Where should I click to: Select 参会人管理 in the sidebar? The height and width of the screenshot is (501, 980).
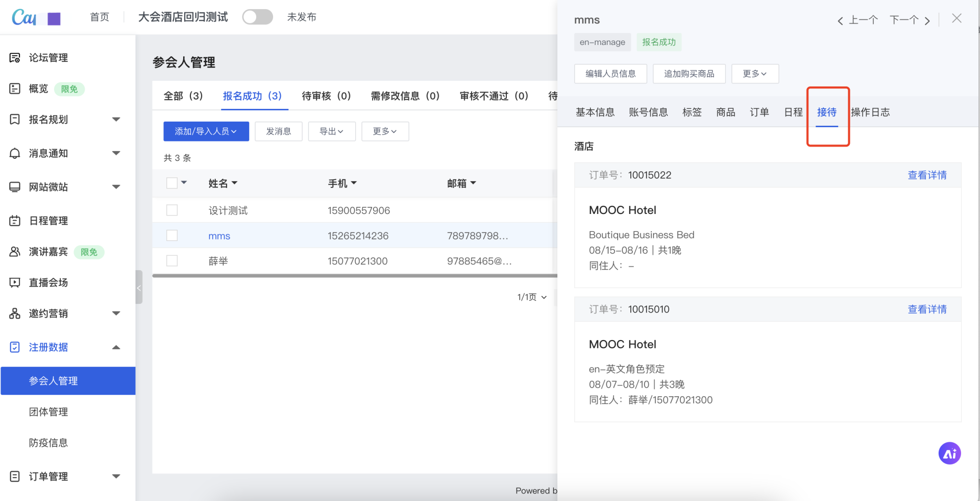click(x=68, y=381)
